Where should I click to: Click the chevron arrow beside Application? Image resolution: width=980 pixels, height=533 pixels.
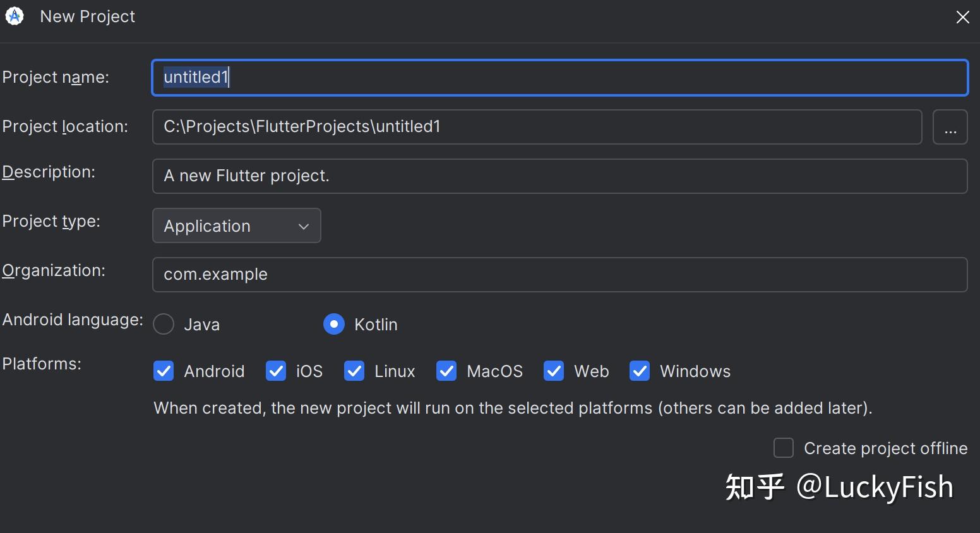coord(304,226)
